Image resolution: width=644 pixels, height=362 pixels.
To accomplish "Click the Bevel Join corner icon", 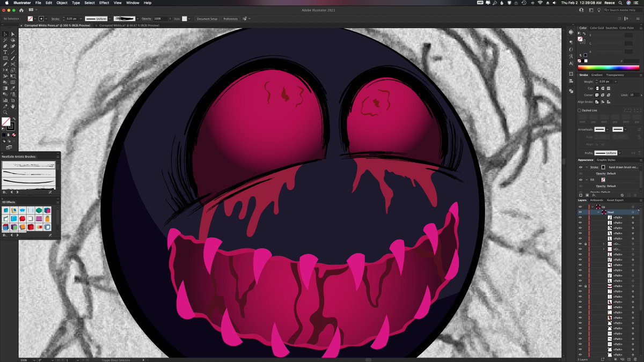I will 609,95.
